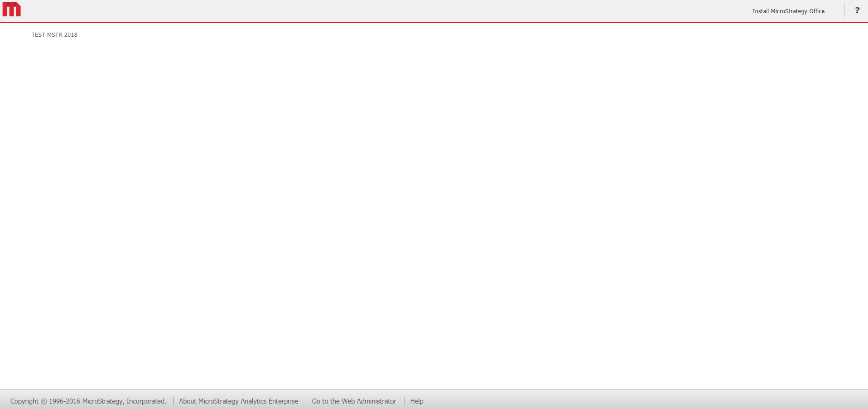Click "2018" in the project name
The height and width of the screenshot is (409, 868).
[x=71, y=35]
